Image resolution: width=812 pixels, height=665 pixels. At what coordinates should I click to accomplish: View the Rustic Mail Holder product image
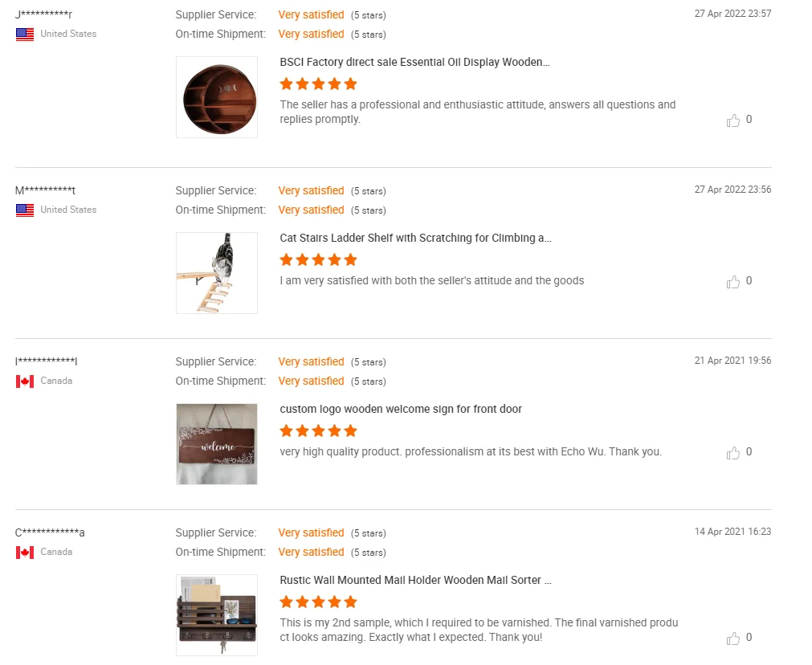point(217,615)
